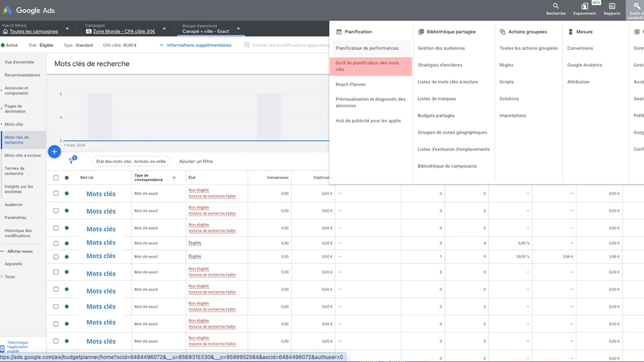Open Planificateur de performances
644x362 pixels.
(367, 48)
